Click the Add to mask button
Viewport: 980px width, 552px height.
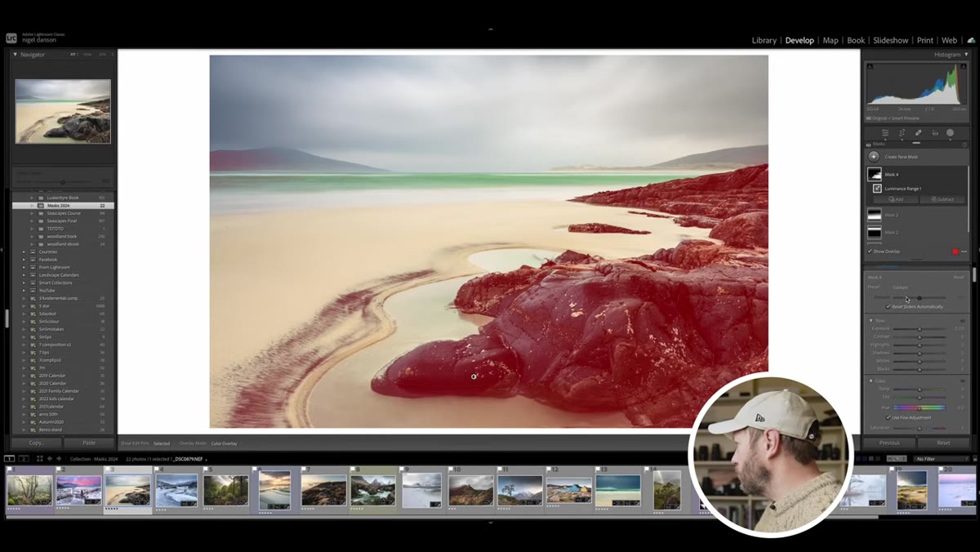click(x=896, y=199)
